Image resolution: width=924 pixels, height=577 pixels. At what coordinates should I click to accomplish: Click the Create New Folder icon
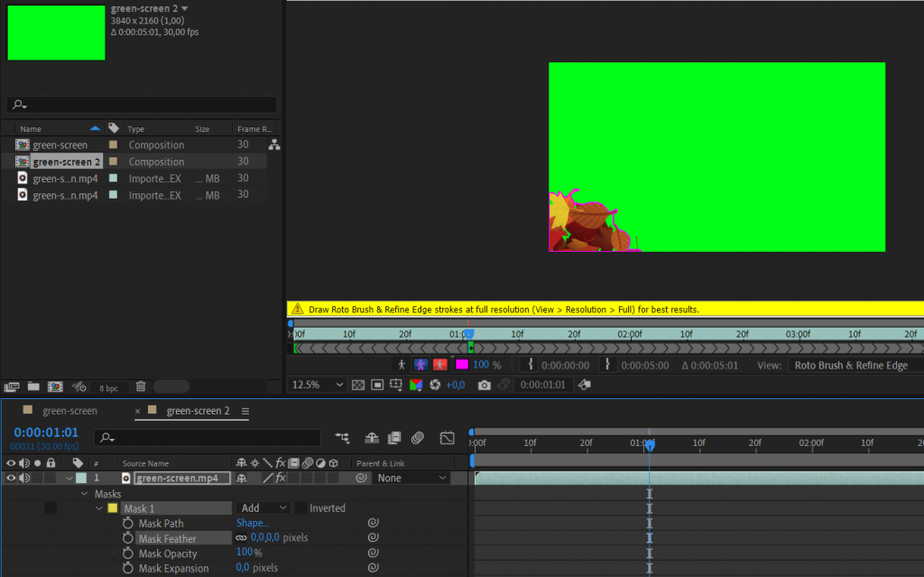(x=33, y=386)
